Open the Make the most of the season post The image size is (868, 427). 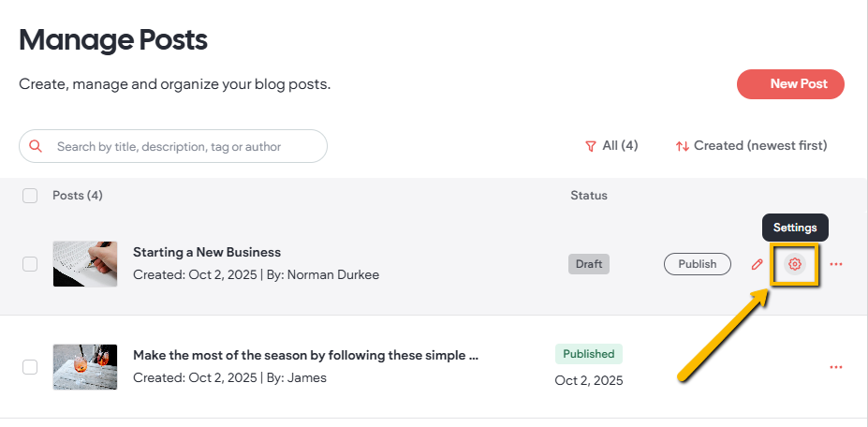[x=305, y=356]
